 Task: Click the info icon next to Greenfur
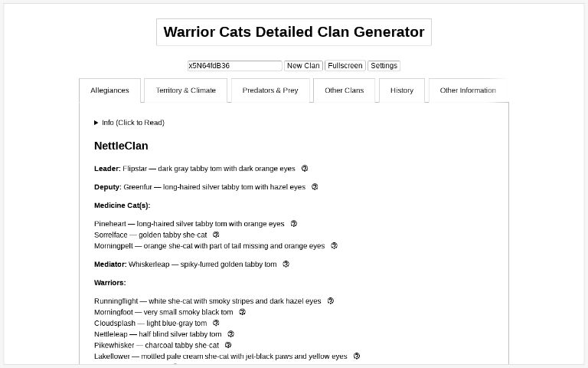tap(315, 187)
